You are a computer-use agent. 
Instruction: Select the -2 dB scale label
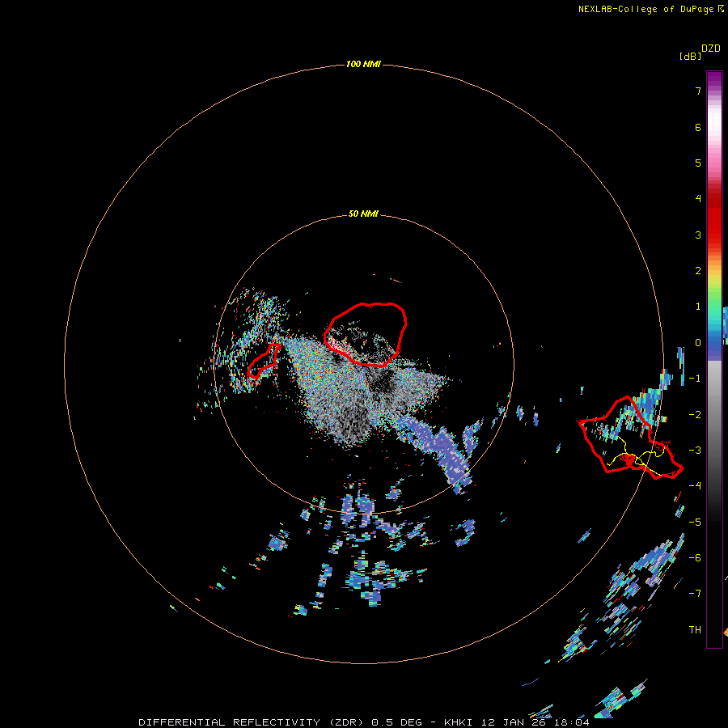(x=695, y=414)
